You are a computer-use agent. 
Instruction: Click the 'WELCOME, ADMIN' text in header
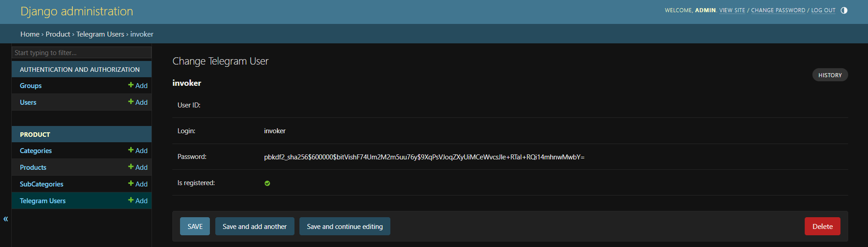point(690,10)
